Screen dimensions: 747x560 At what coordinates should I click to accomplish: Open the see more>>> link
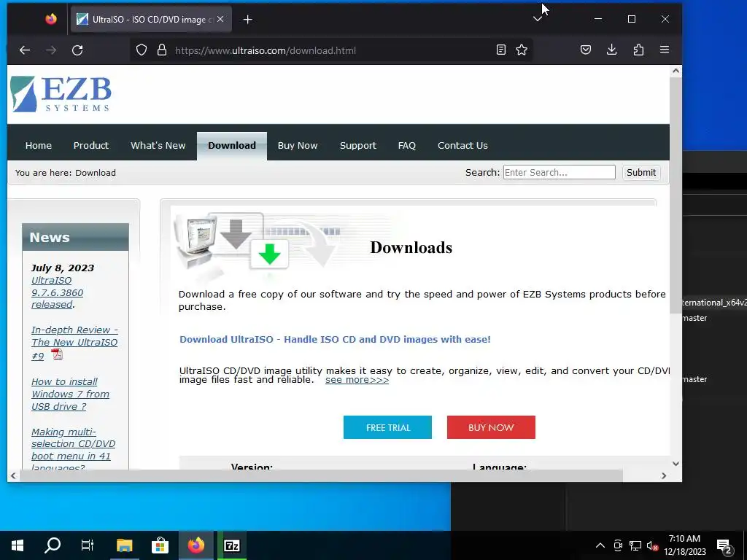(357, 380)
